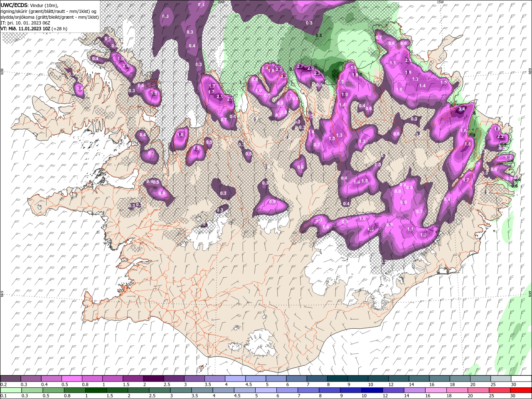Click the bright red swatch labeled 30
Viewport: 532px width, 399px height.
pyautogui.click(x=521, y=390)
